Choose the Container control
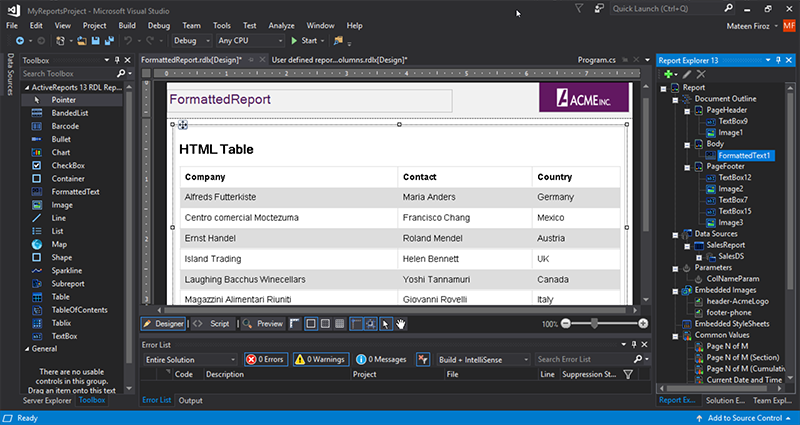This screenshot has width=800, height=425. (x=68, y=179)
